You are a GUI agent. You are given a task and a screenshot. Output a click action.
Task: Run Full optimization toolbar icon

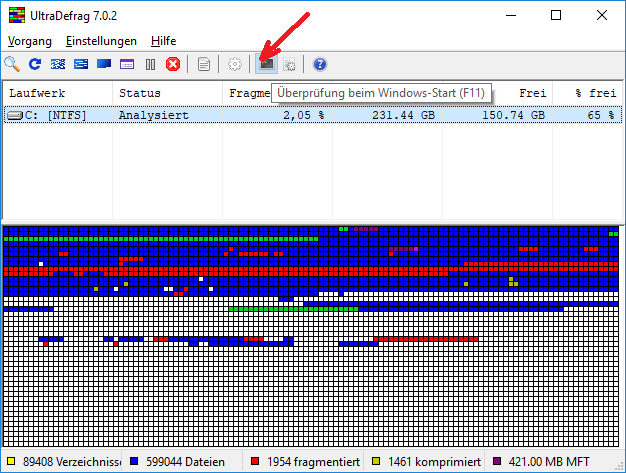click(x=104, y=64)
